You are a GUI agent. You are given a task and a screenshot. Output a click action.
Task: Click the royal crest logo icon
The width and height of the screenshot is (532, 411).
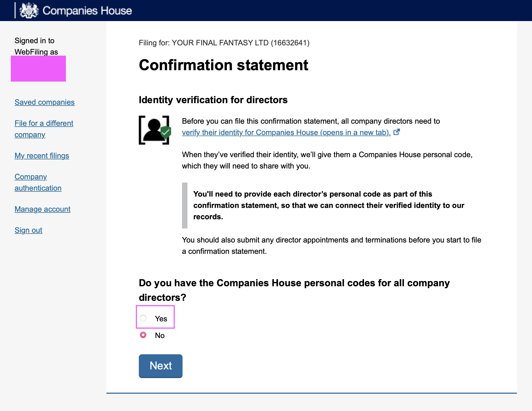pos(29,11)
